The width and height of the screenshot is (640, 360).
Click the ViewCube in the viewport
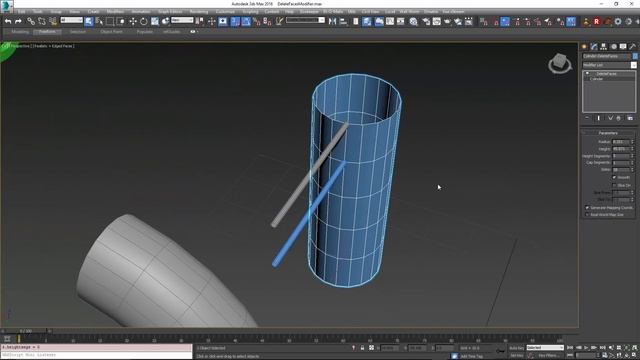click(560, 63)
